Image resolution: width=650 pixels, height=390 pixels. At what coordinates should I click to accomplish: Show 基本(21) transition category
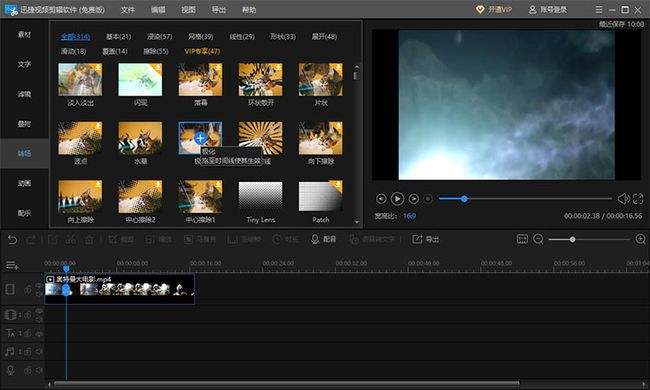tap(119, 36)
